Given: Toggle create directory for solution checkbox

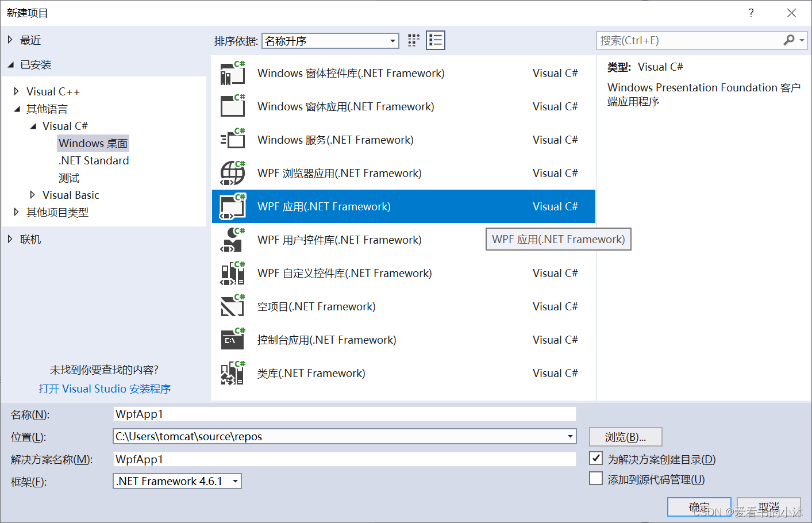Looking at the screenshot, I should [596, 459].
